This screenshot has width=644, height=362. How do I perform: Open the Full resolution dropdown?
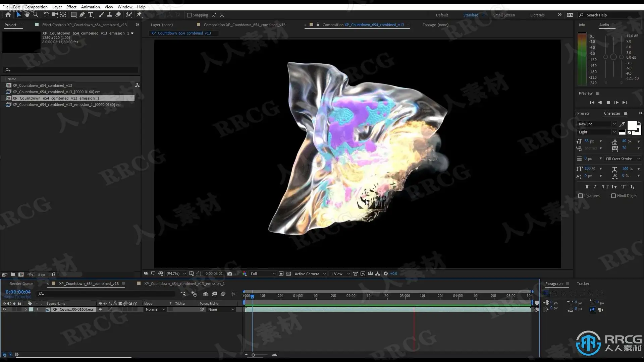tap(263, 274)
